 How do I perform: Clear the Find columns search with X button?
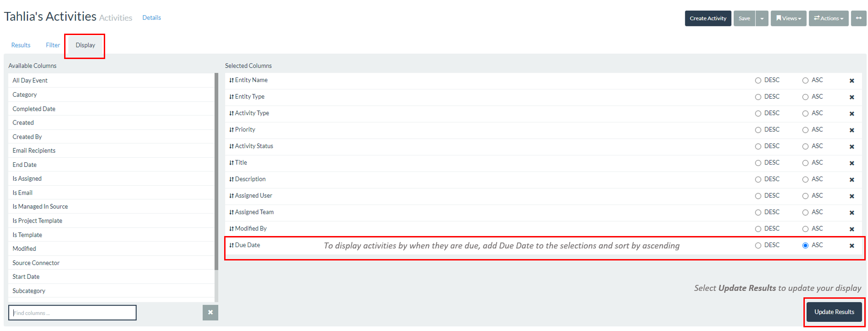click(x=210, y=313)
